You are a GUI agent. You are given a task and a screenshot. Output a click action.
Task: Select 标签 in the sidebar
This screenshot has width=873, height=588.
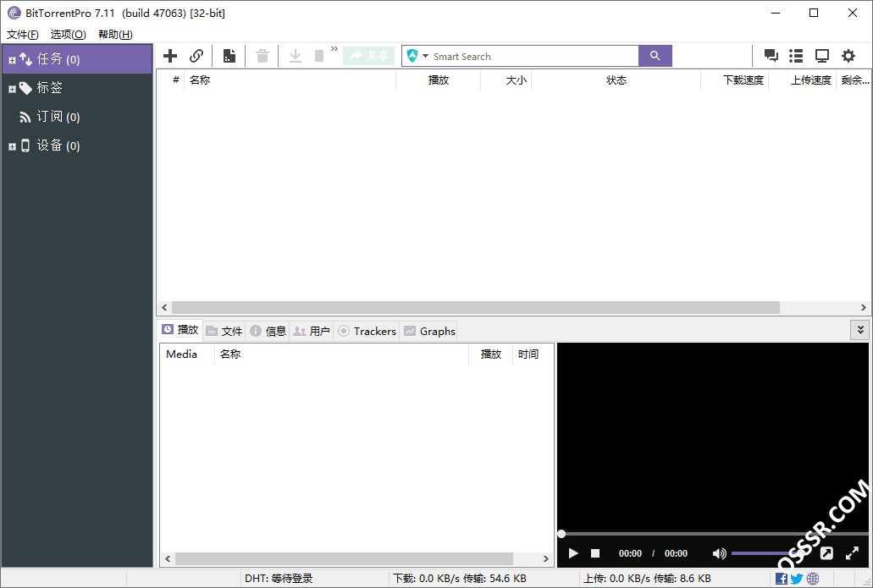coord(50,88)
